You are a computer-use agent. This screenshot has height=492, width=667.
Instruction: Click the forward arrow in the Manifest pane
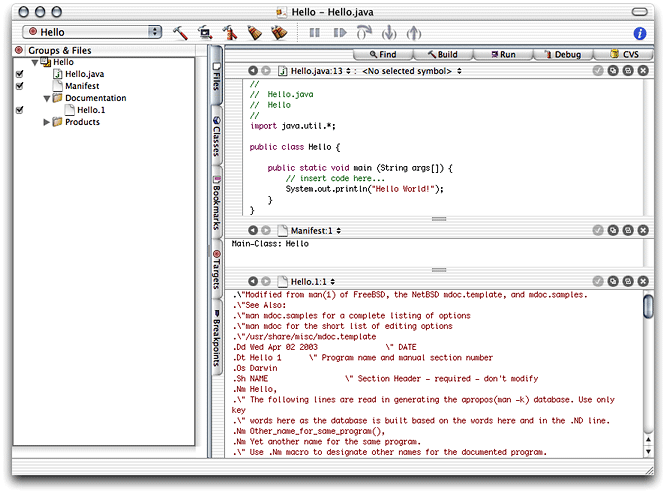point(266,230)
